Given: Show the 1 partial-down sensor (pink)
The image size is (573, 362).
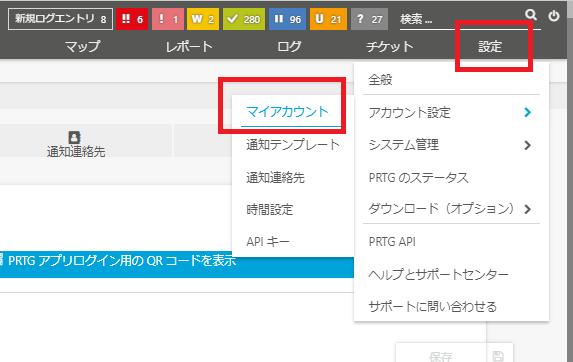Looking at the screenshot, I should coord(168,19).
